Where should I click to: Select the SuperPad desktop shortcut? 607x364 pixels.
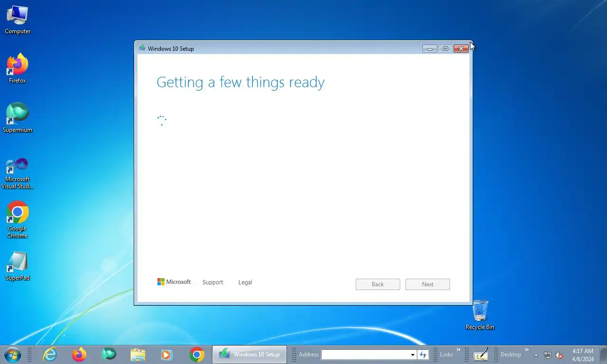coord(18,266)
